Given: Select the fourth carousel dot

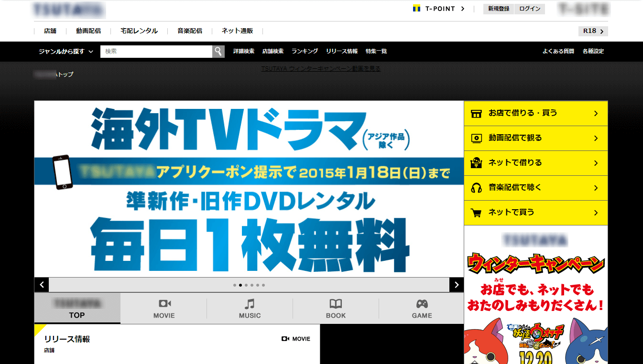Looking at the screenshot, I should click(x=252, y=285).
